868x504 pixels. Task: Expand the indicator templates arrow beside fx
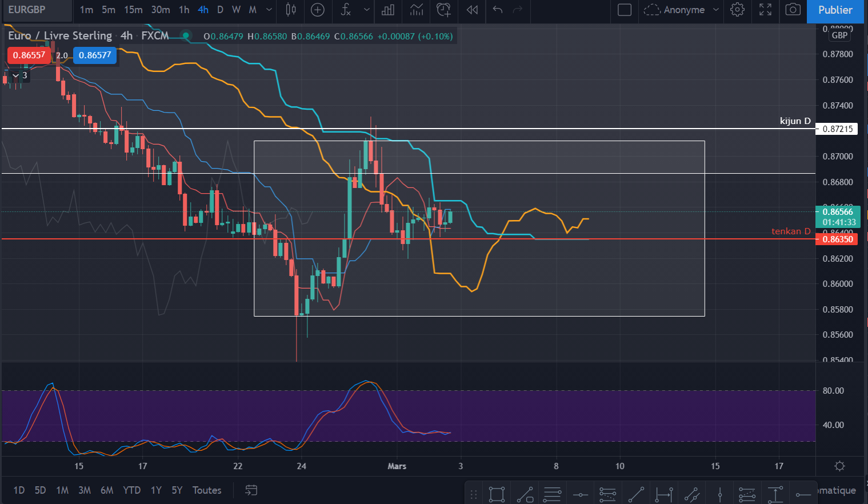pos(366,10)
